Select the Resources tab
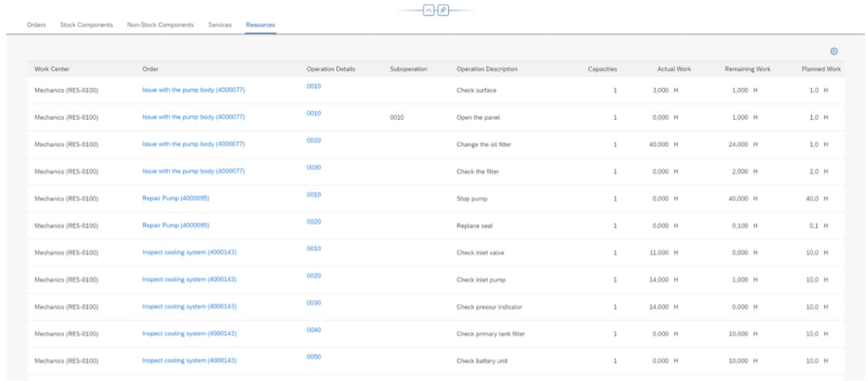 (261, 25)
